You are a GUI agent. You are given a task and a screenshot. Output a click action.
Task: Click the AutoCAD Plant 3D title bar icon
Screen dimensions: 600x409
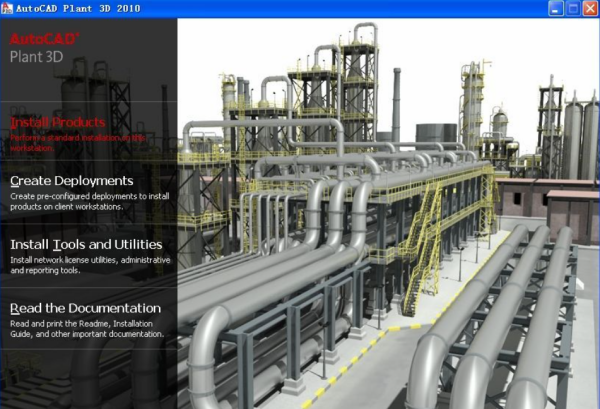(x=7, y=8)
